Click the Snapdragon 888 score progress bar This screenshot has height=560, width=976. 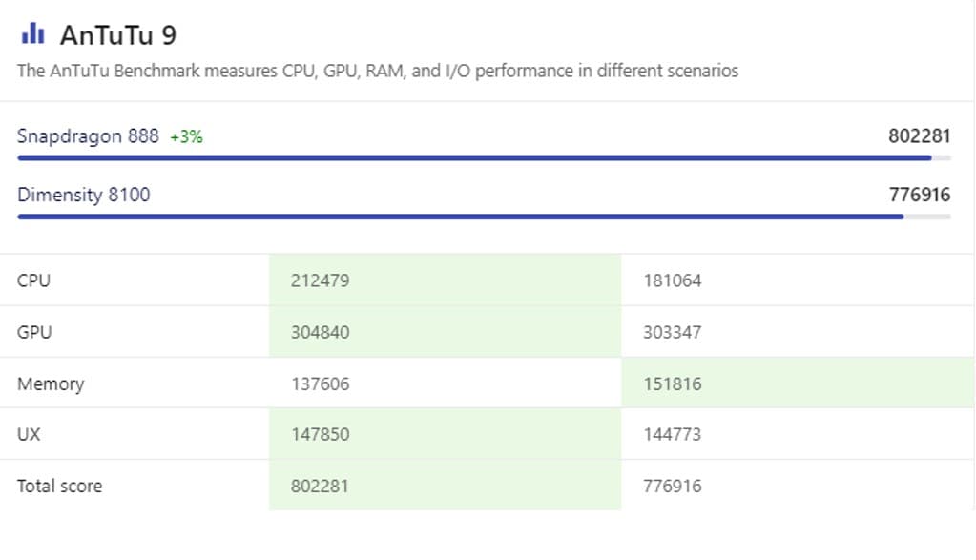click(x=485, y=158)
